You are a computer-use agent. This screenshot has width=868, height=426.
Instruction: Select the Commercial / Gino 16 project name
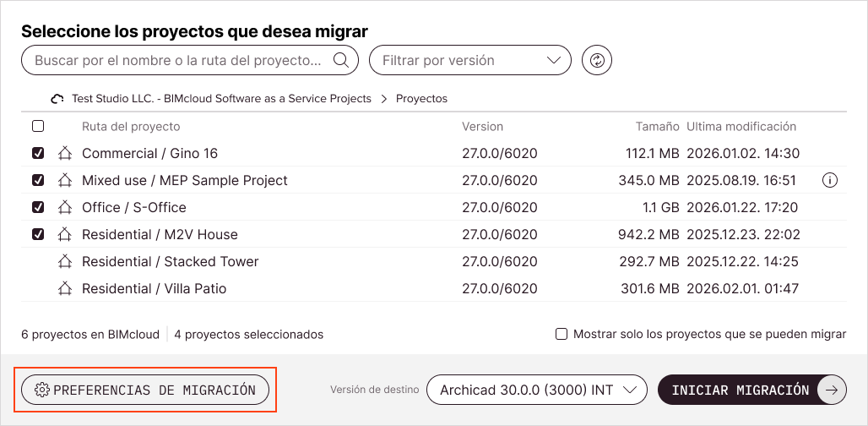point(150,154)
